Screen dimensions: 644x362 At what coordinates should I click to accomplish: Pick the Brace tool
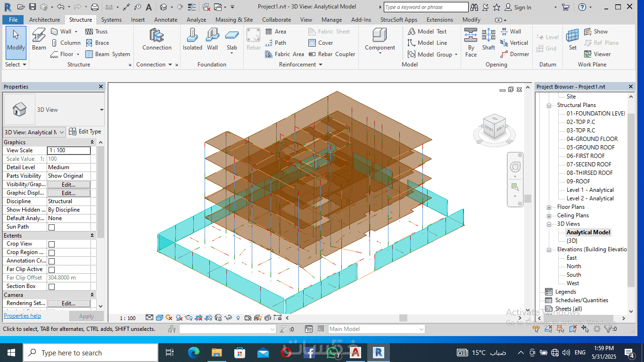[97, 43]
